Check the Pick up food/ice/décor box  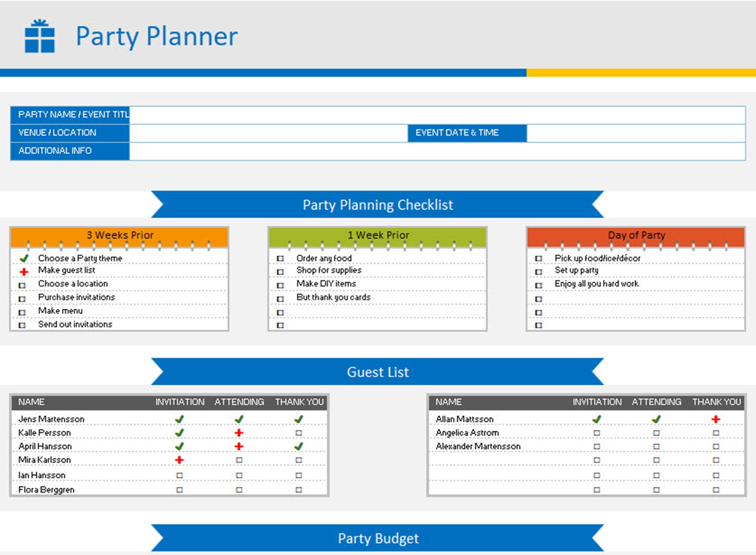[539, 258]
